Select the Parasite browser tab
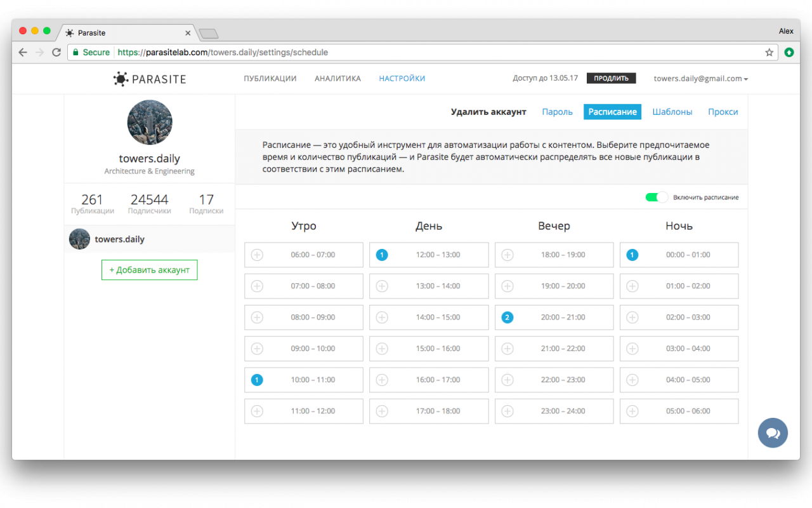 [129, 32]
